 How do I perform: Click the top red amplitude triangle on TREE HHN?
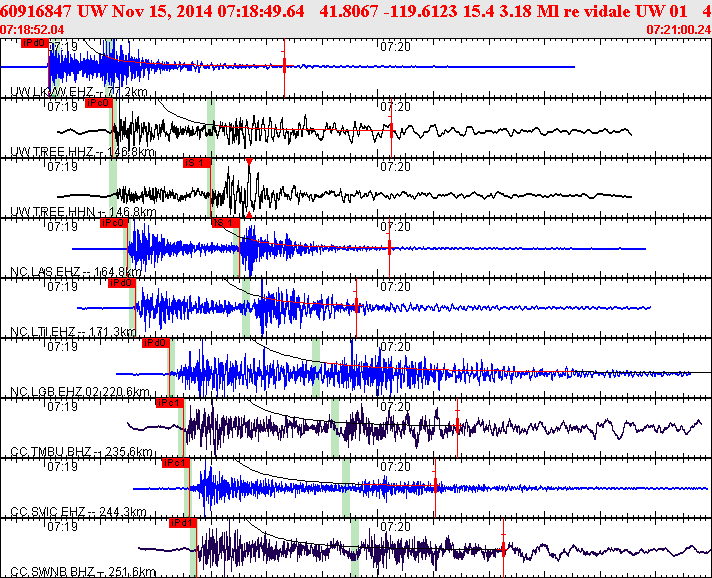(x=249, y=161)
